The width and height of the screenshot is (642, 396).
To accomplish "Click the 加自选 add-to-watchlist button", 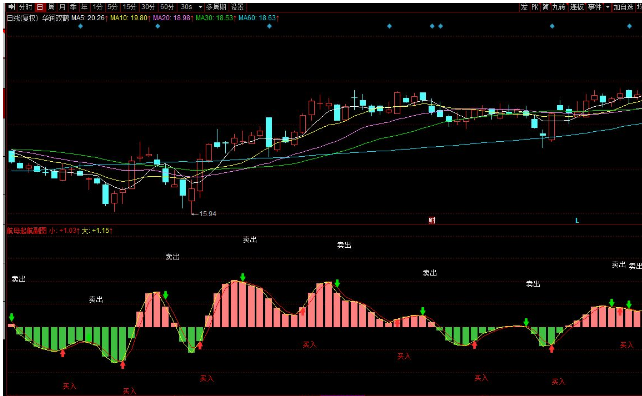I will point(623,7).
